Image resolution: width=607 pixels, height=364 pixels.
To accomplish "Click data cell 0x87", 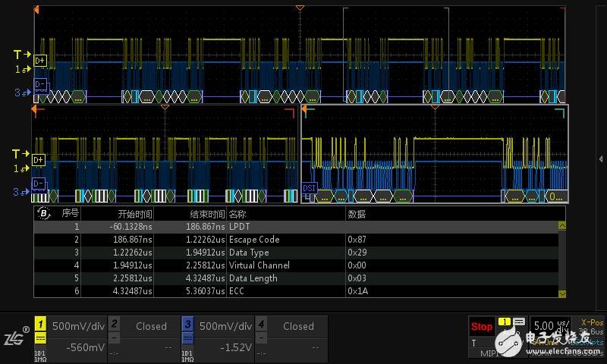I will point(357,240).
